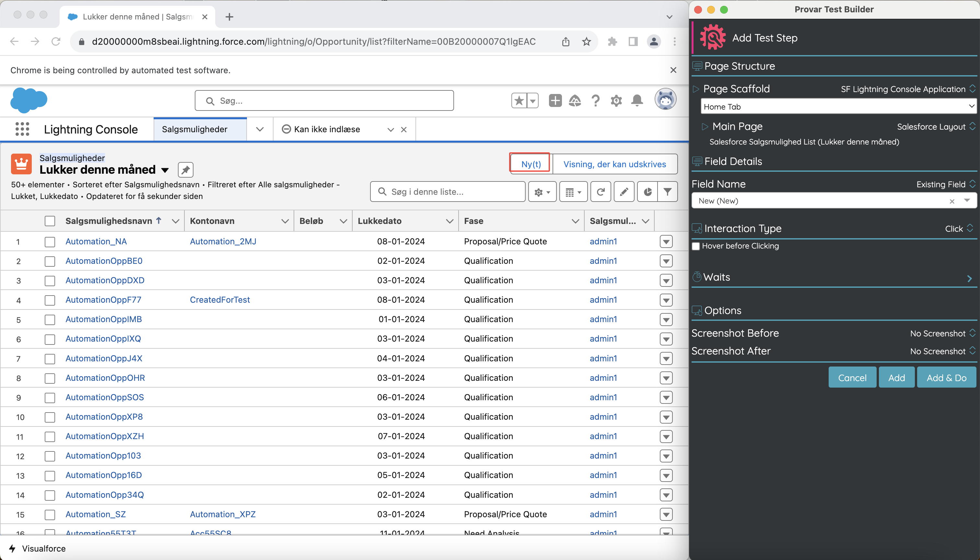Open the notifications bell
The width and height of the screenshot is (980, 560).
637,100
